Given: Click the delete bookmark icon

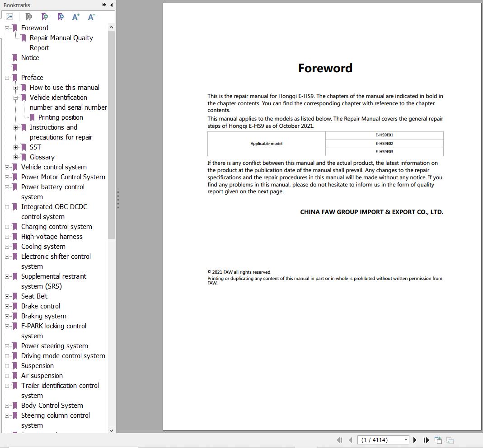Looking at the screenshot, I should point(28,16).
